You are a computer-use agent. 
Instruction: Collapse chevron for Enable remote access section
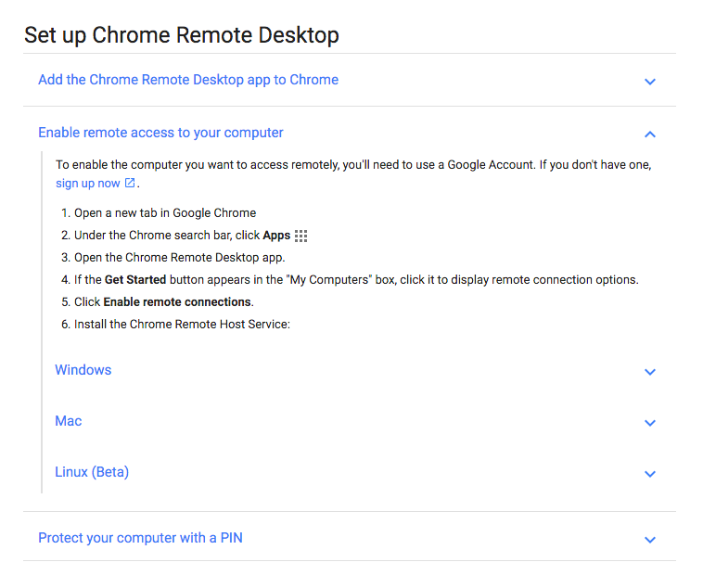649,134
